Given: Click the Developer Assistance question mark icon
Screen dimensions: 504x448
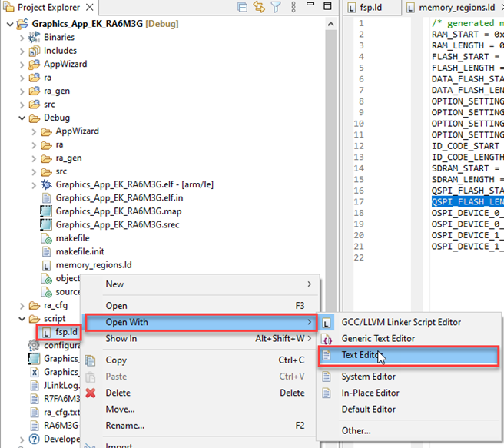Looking at the screenshot, I should (34, 439).
